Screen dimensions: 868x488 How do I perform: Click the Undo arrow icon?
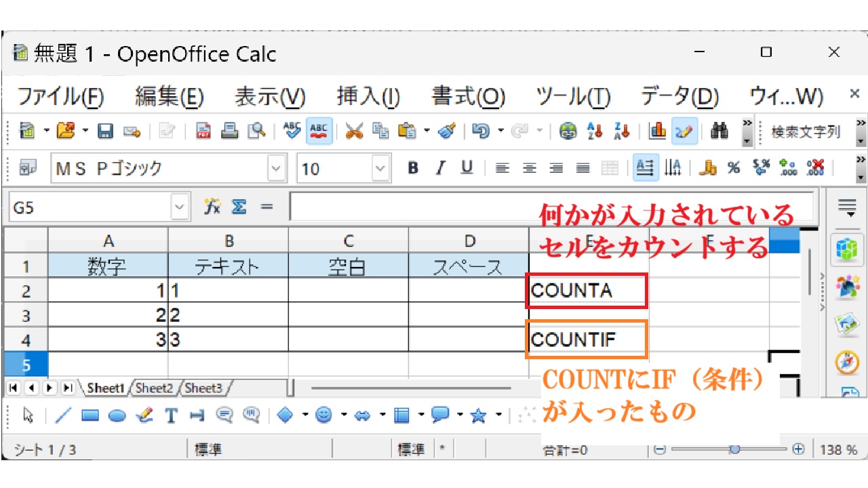pos(481,131)
